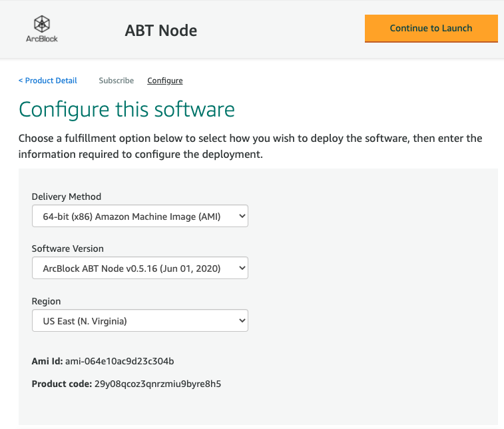Click the bold Ami Id label
The image size is (504, 429).
tap(47, 361)
